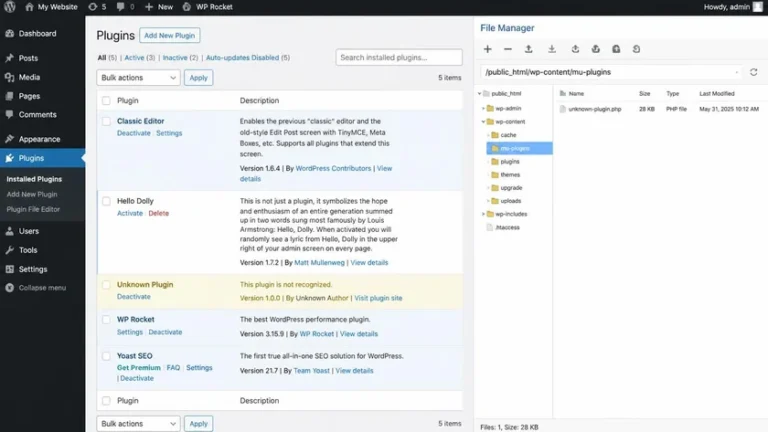Deactivate the Unknown Plugin

134,297
